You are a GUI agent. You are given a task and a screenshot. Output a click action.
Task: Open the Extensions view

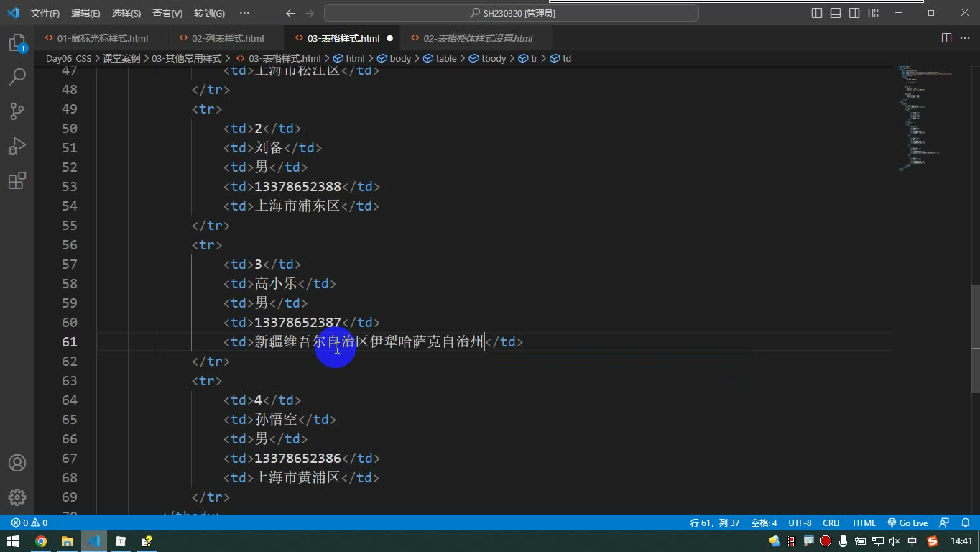[17, 180]
